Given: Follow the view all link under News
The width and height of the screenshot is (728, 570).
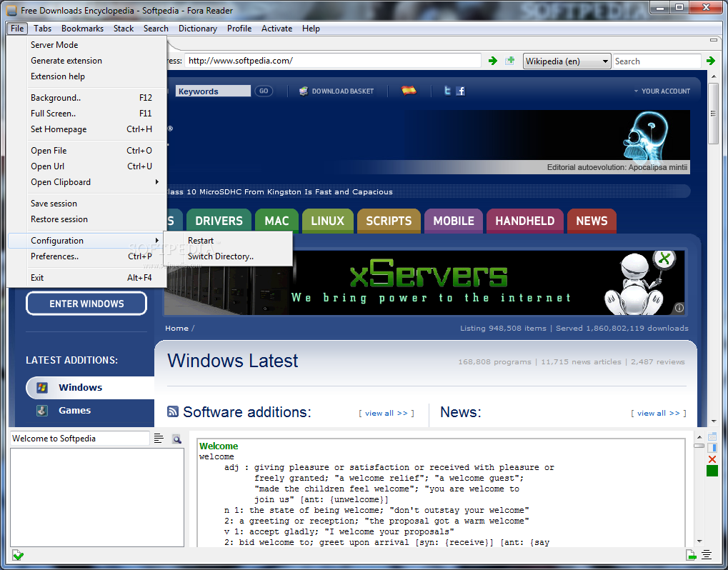Looking at the screenshot, I should [x=659, y=413].
